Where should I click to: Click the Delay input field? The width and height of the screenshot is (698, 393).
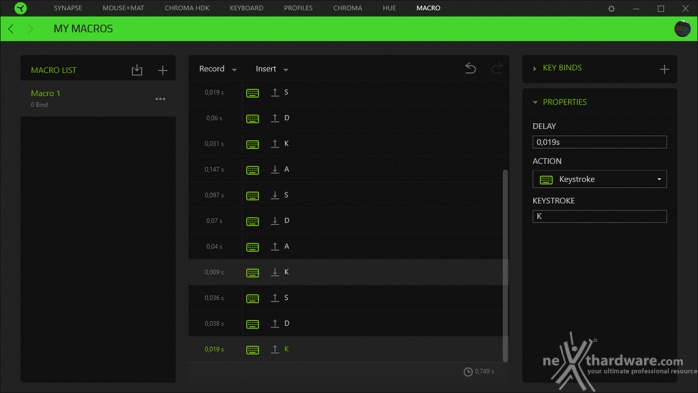coord(599,142)
